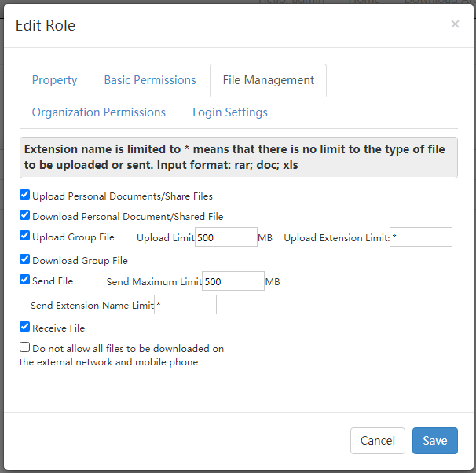Close the Edit Role dialog
476x473 pixels.
coord(455,24)
